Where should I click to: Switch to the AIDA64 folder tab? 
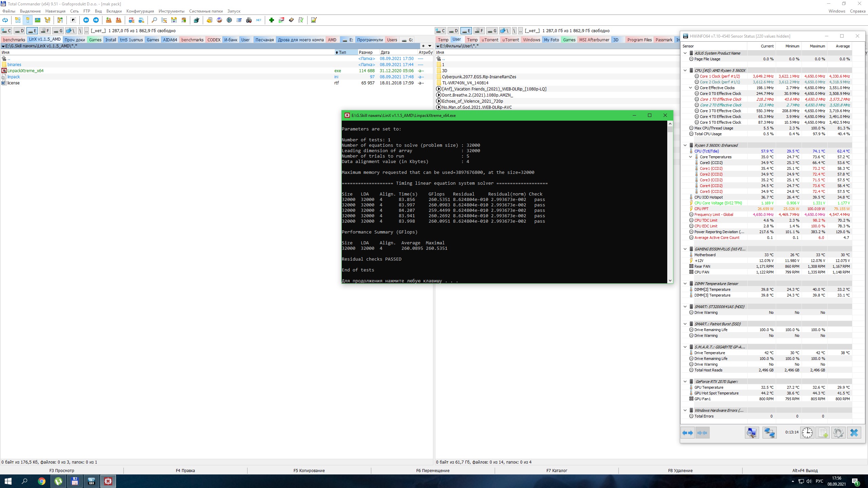pyautogui.click(x=170, y=40)
